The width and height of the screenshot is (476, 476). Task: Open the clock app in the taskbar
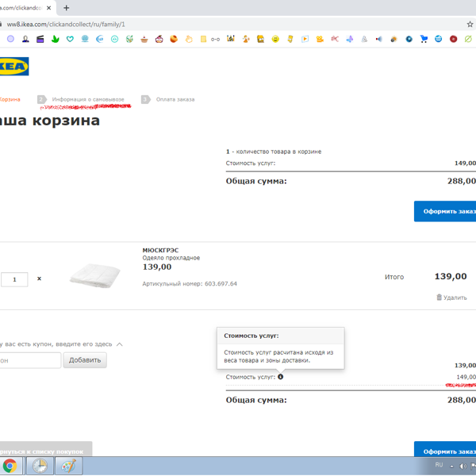(40, 466)
